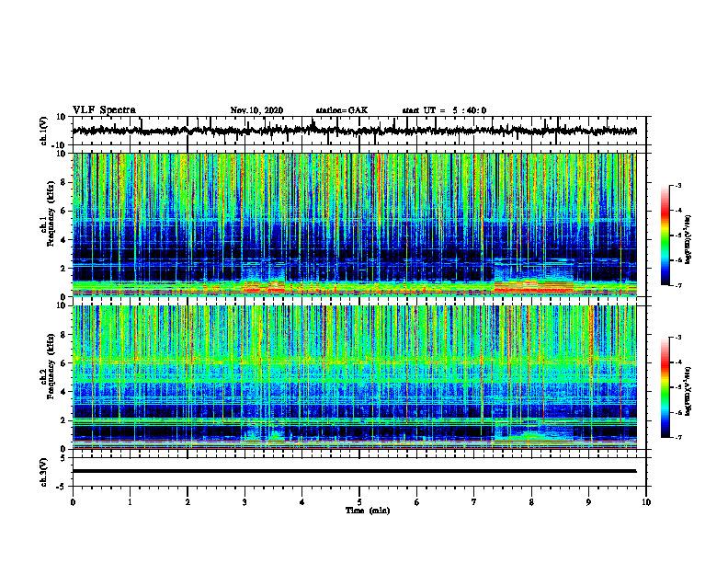Screen dimensions: 728x563
Task: Select the date text "Nov.10, 2020"
Action: 256,110
